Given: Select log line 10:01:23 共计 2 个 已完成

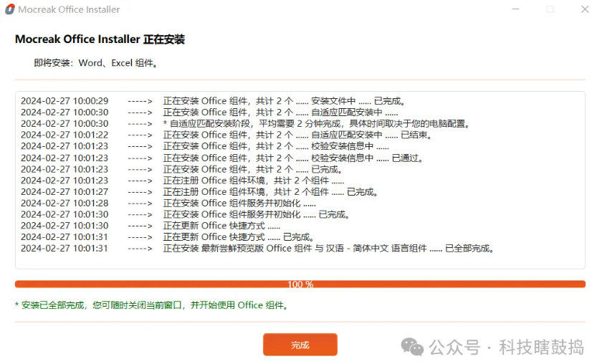Looking at the screenshot, I should (182, 169).
